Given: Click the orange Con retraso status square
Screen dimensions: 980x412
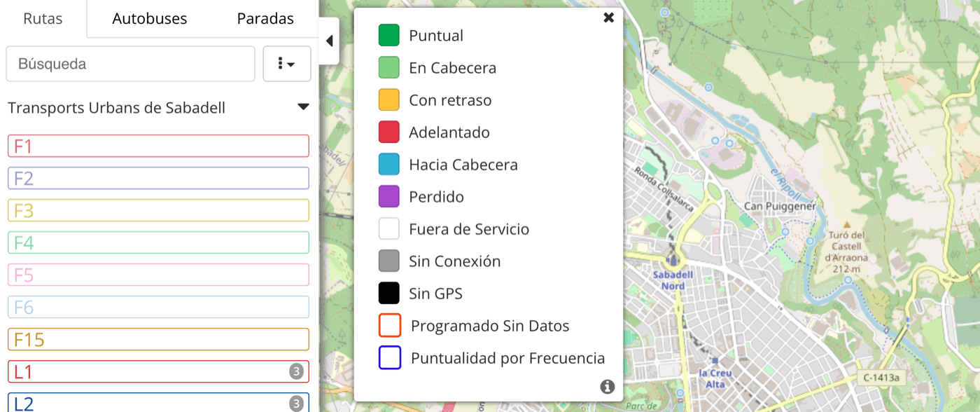Looking at the screenshot, I should click(389, 99).
